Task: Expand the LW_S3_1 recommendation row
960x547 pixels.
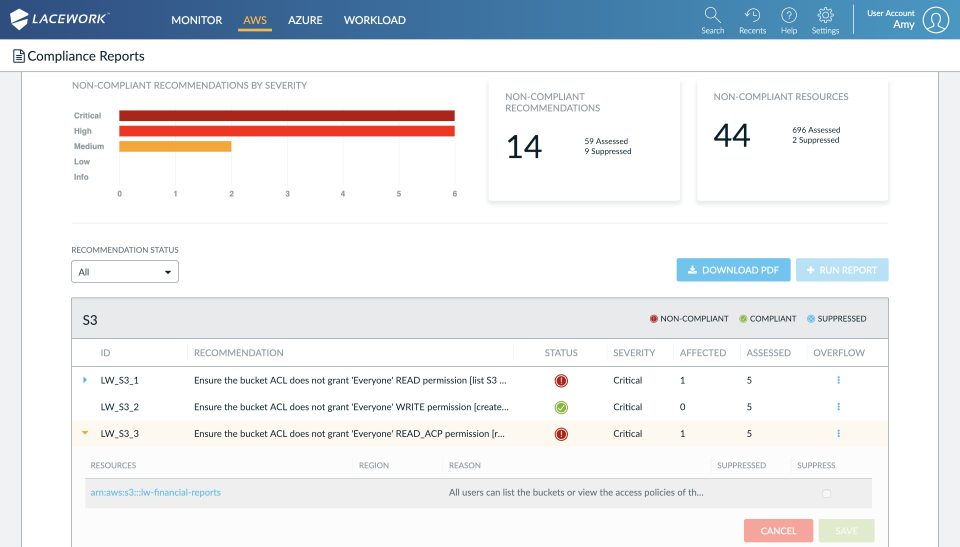Action: (x=85, y=380)
